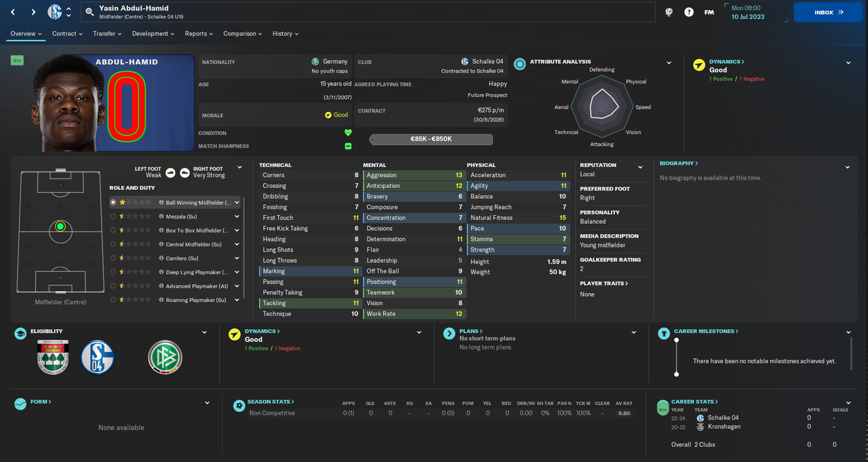Expand the Attribute Analysis panel chevron
Viewport: 868px width, 462px height.
(669, 63)
